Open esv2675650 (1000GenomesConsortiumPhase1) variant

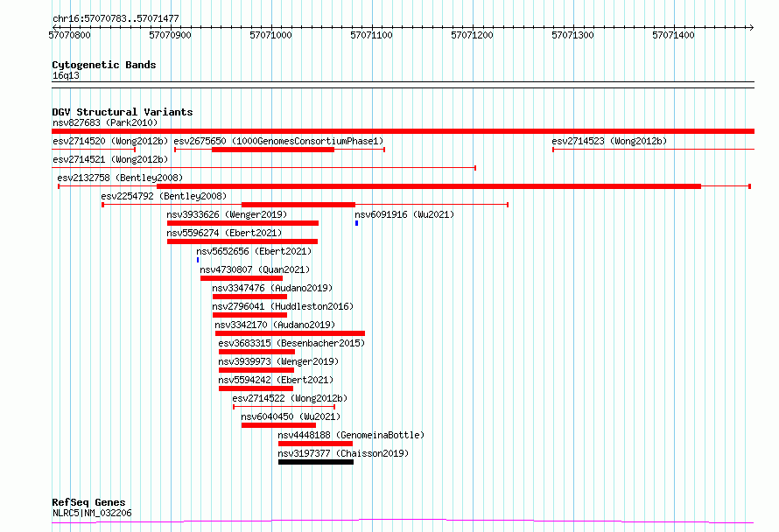point(278,141)
